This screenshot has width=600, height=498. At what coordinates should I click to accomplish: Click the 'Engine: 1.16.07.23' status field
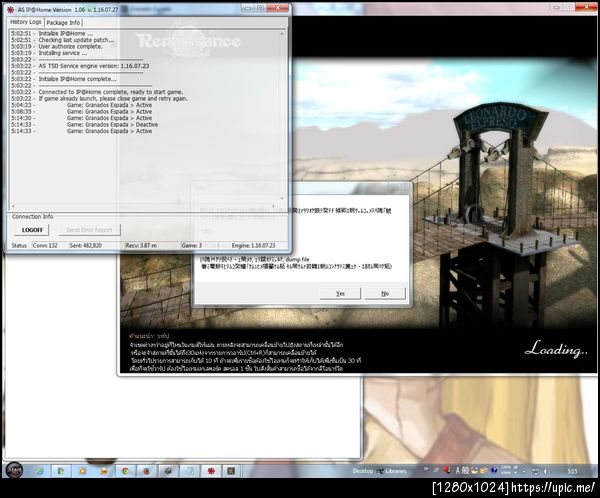click(x=253, y=245)
